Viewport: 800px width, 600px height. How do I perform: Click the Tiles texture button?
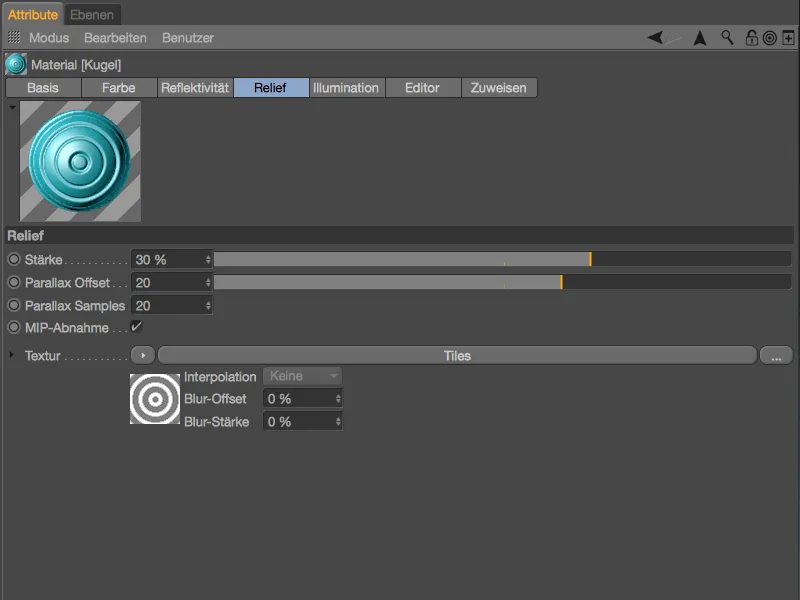point(457,356)
